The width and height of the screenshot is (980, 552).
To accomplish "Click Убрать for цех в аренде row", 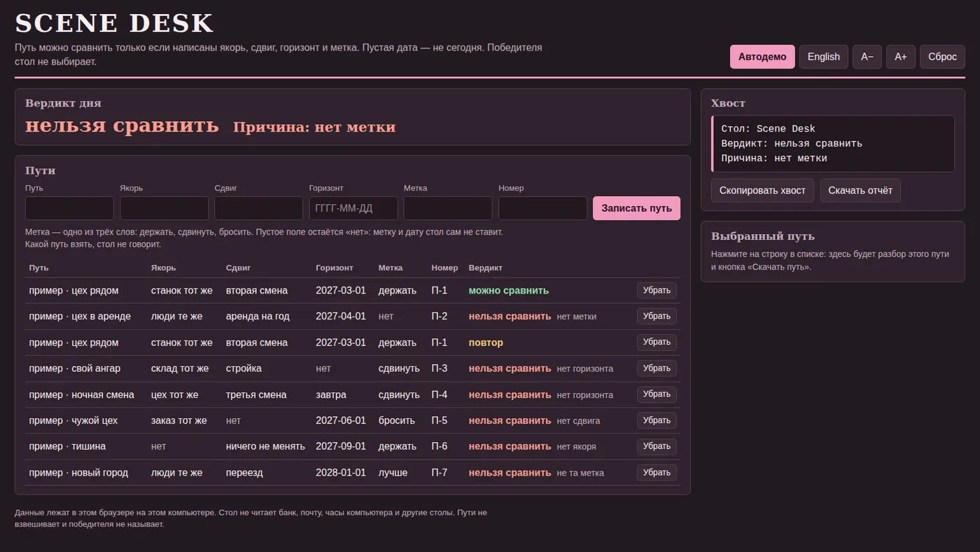I will (657, 317).
